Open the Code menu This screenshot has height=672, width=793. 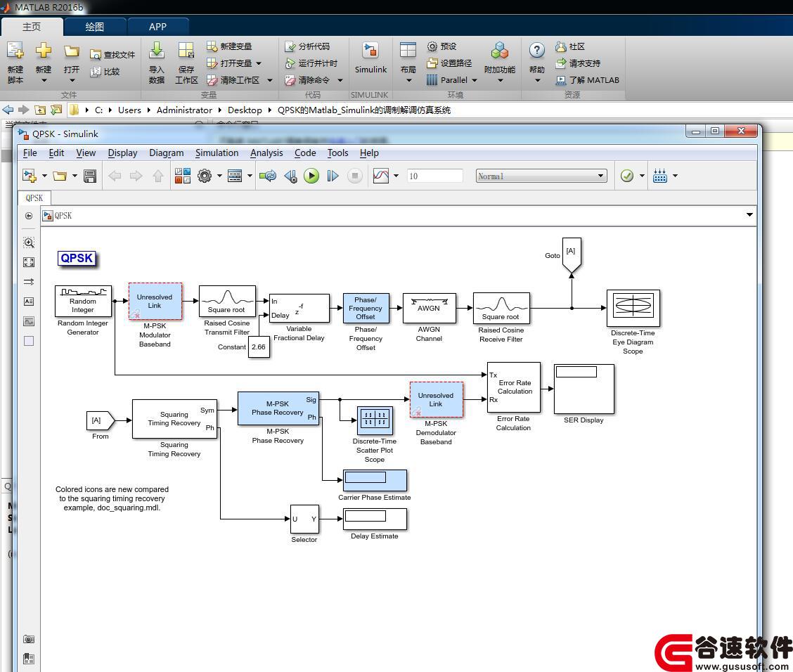click(306, 153)
